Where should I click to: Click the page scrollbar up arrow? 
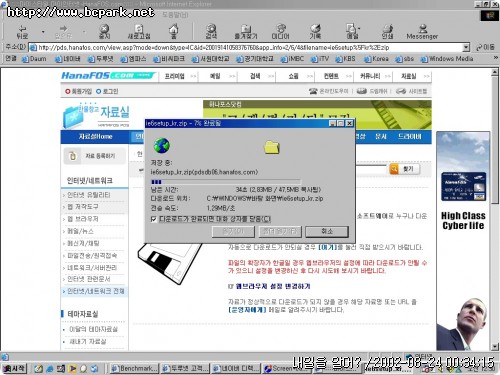coord(495,72)
